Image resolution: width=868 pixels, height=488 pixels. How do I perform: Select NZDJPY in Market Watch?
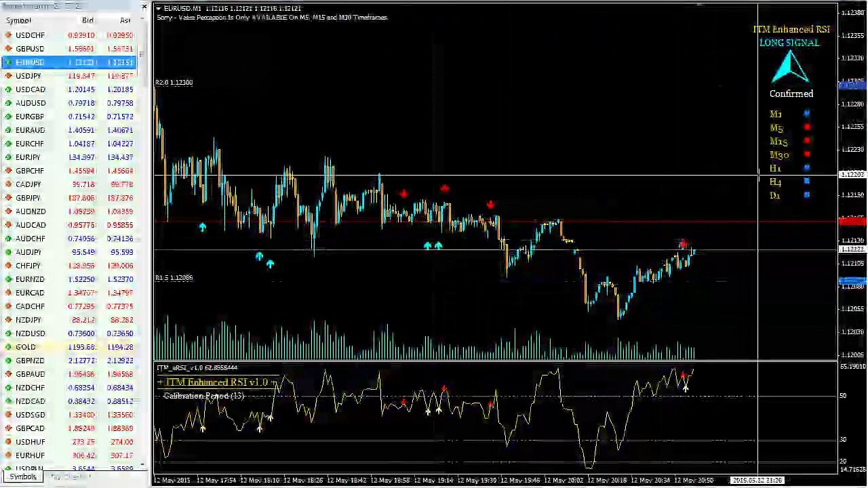pos(69,320)
